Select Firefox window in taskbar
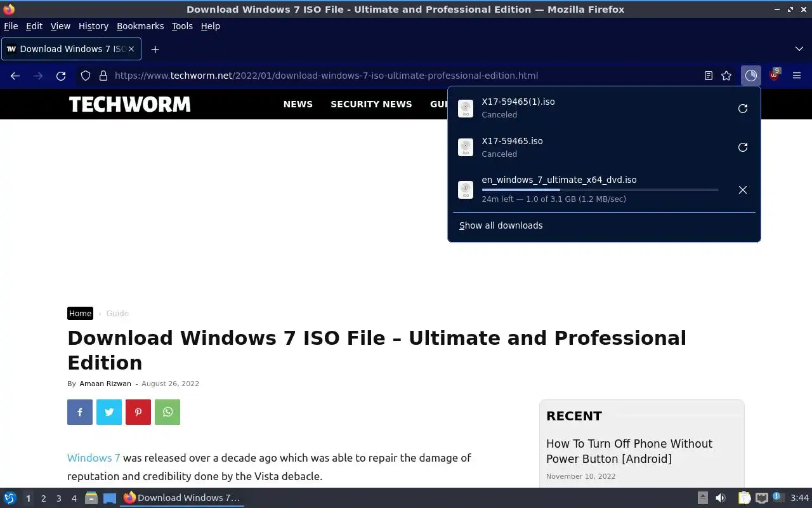Screen dimensions: 812x508 tap(183, 498)
